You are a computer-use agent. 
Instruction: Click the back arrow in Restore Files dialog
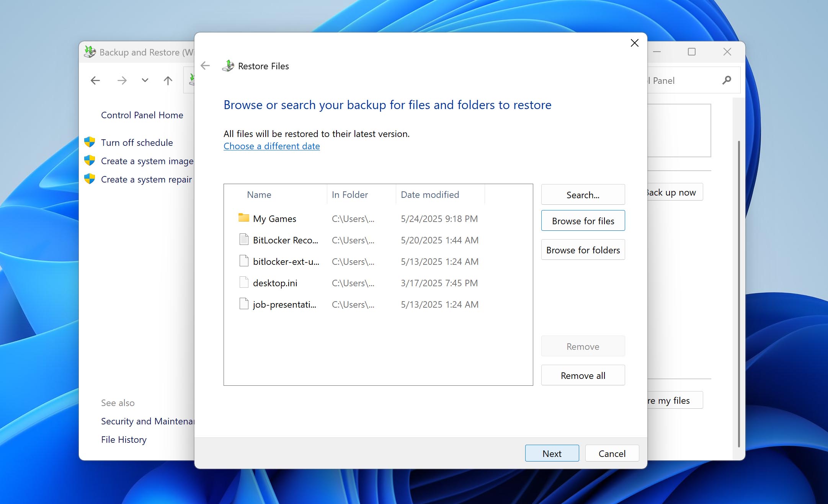[205, 66]
